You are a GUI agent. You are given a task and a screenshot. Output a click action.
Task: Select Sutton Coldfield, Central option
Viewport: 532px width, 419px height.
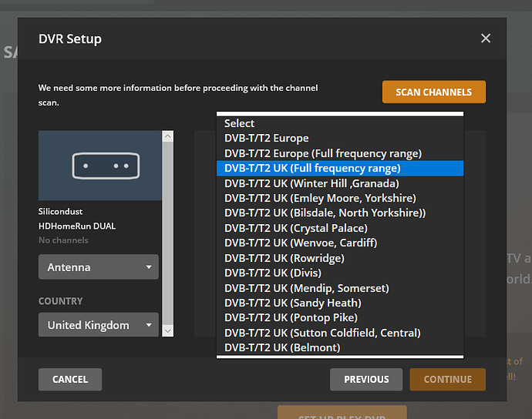tap(322, 333)
